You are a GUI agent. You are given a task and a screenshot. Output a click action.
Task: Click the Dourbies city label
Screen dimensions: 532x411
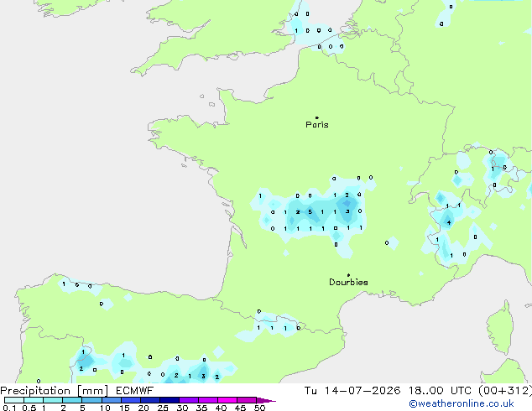tap(348, 282)
